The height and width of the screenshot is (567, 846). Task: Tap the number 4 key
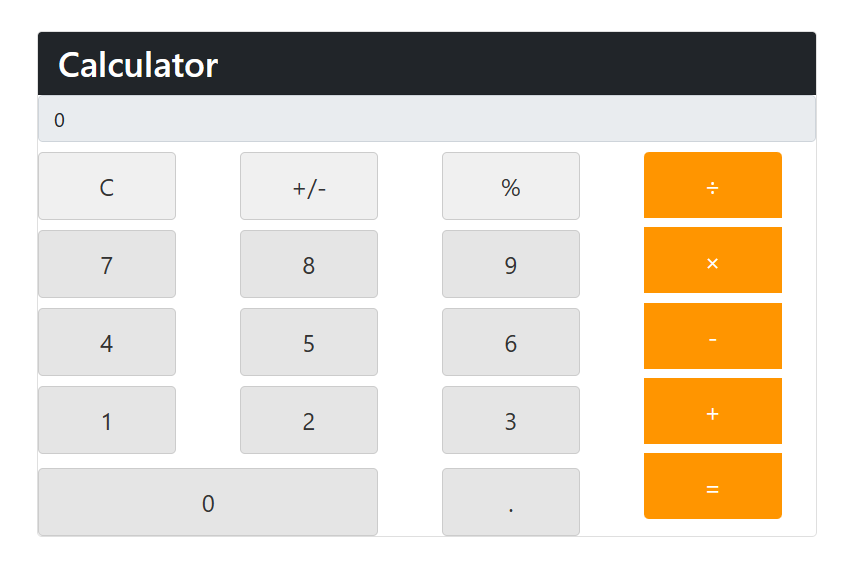tap(107, 342)
